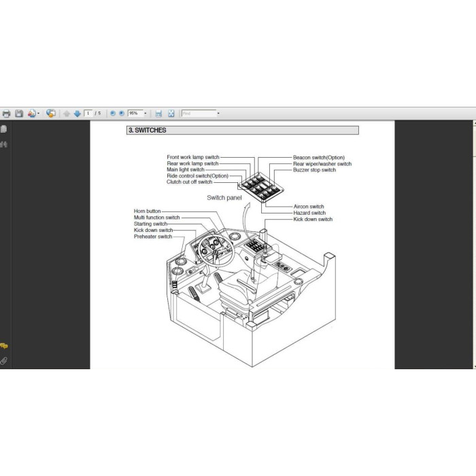The image size is (476, 476).
Task: Click the 'Aircon switch' label
Action: click(x=309, y=207)
